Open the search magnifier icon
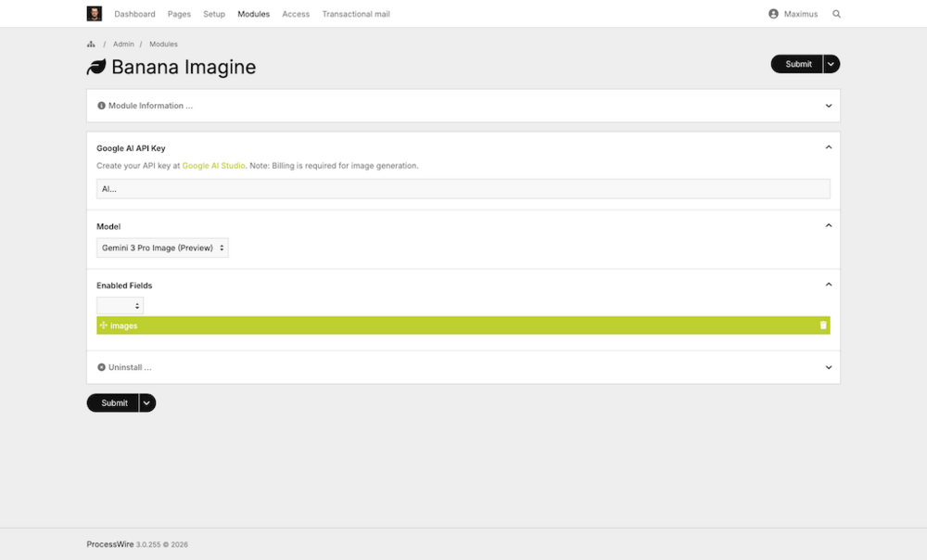 tap(837, 14)
